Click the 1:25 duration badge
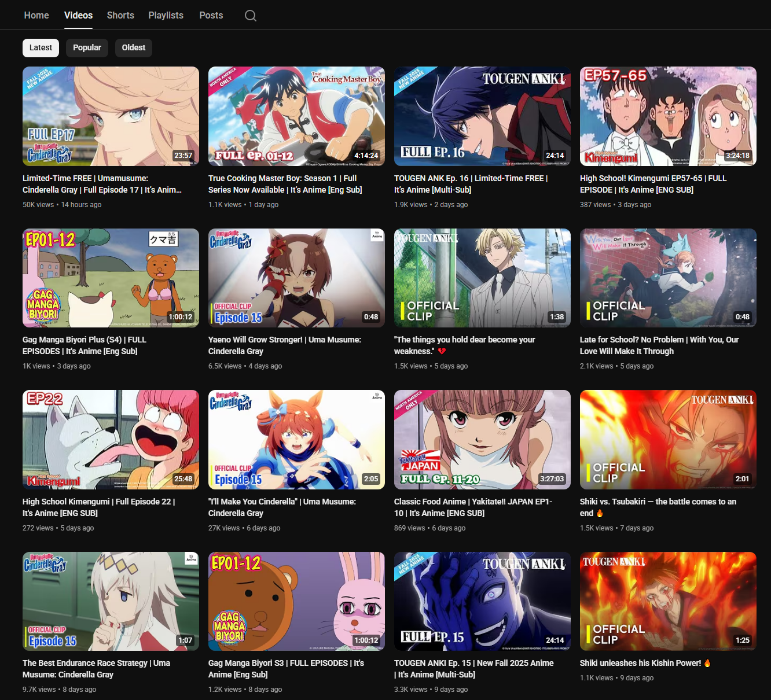Screen dimensions: 771x700 [743, 640]
